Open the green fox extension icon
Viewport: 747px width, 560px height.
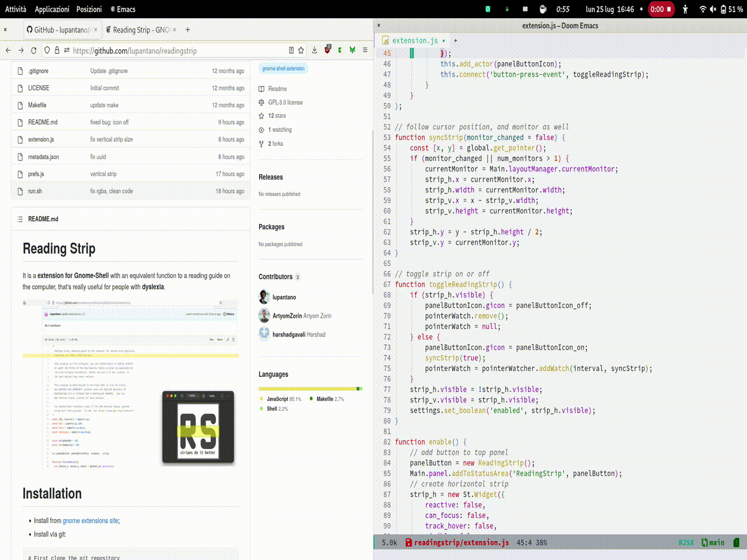352,50
